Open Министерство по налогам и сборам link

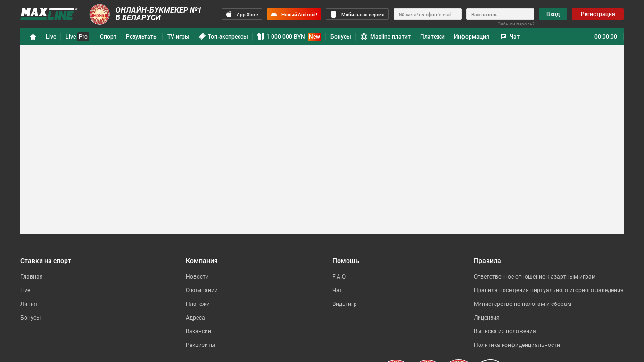point(522,304)
